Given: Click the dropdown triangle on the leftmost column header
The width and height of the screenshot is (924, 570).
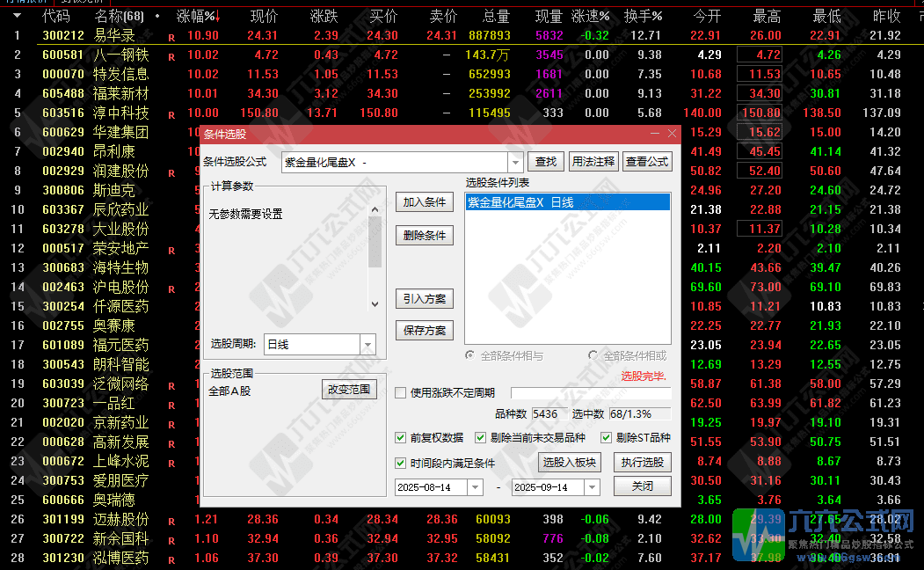Looking at the screenshot, I should [17, 15].
